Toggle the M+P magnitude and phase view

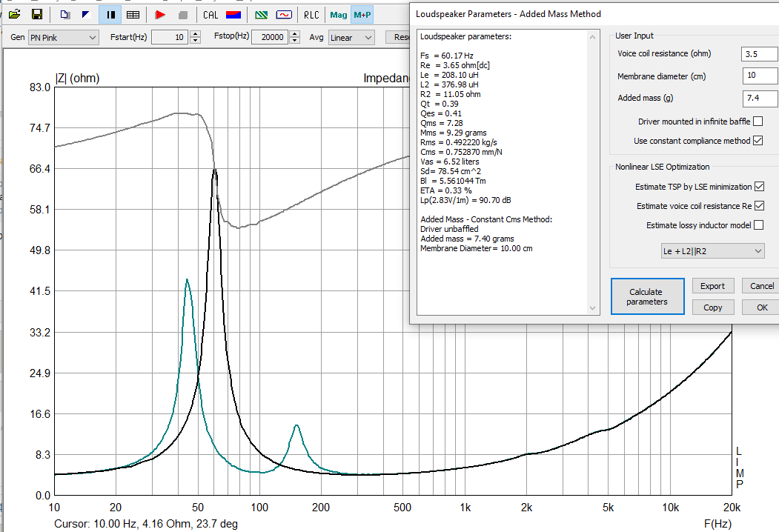(362, 14)
